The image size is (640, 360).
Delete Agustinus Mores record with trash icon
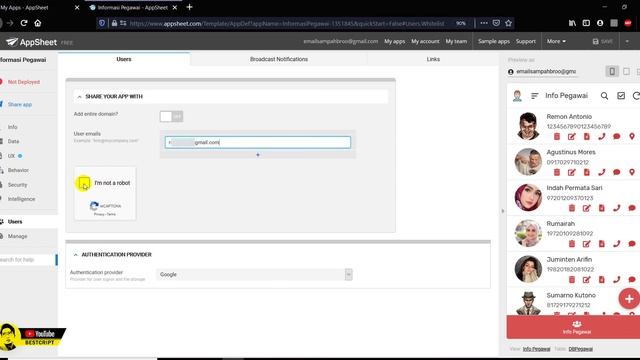point(557,172)
